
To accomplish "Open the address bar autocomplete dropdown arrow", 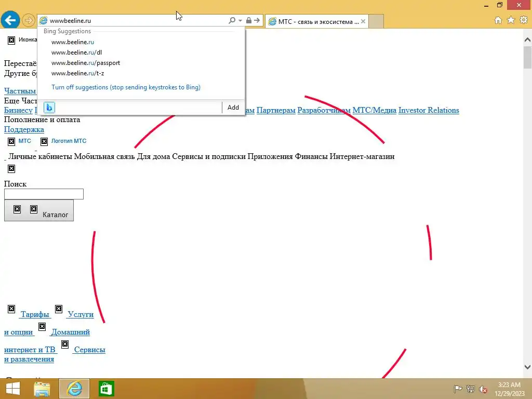I will coord(240,20).
